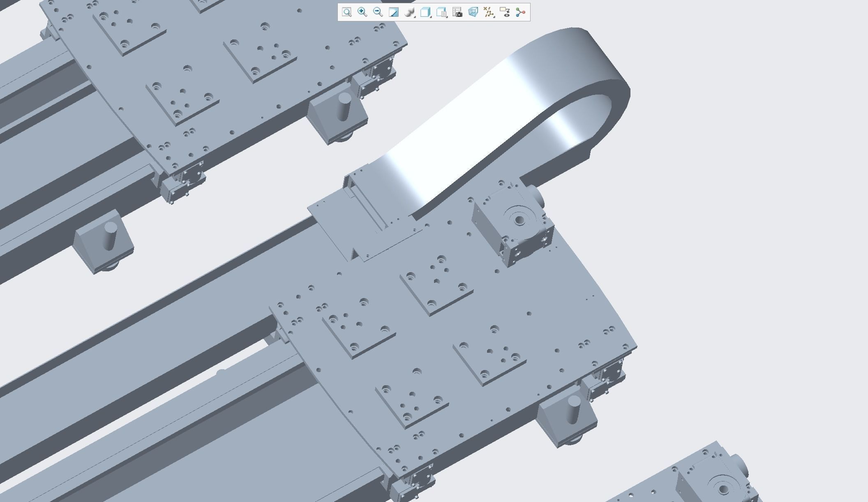Open the View Manager icon
The image size is (868, 502).
click(441, 12)
